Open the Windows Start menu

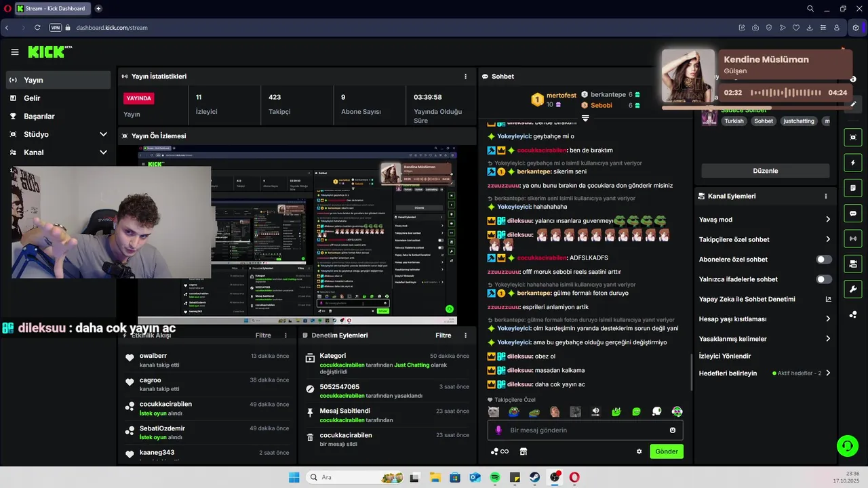[x=294, y=477]
